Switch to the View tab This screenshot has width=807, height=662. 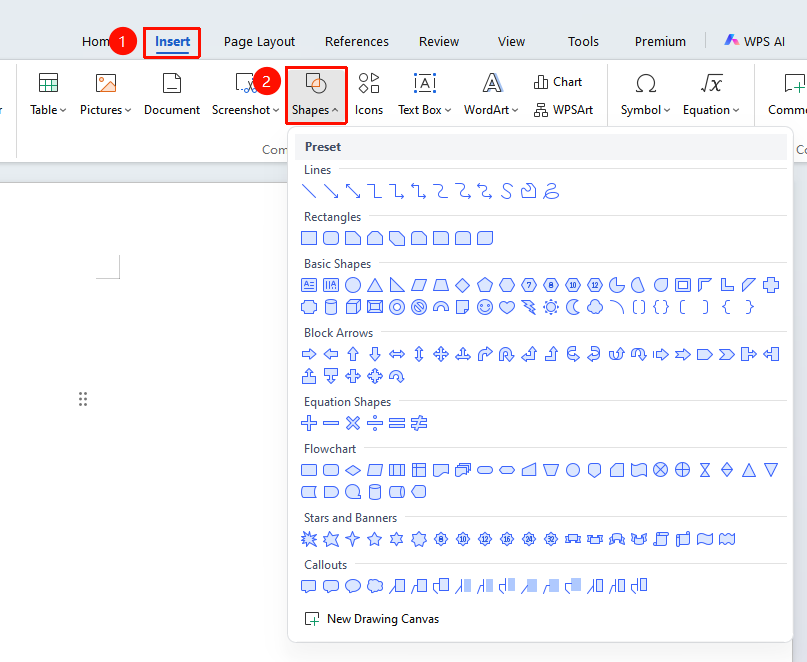[x=511, y=42]
